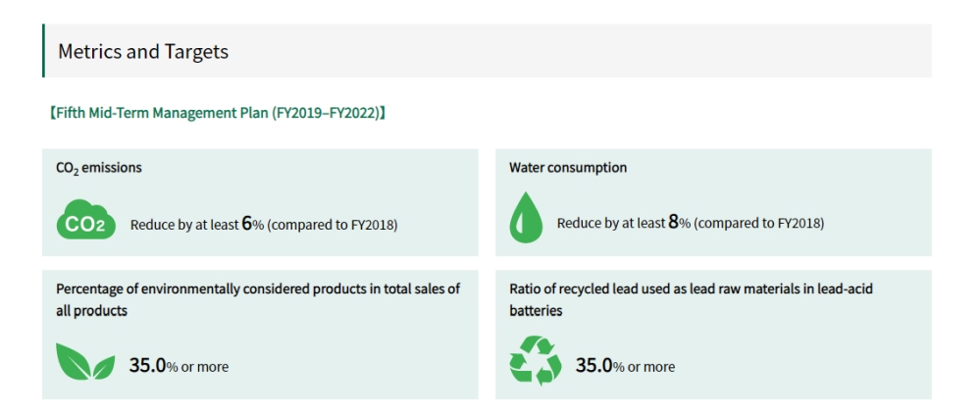The image size is (980, 420).
Task: Click '(compared to FY2018)' in water card
Action: point(758,224)
